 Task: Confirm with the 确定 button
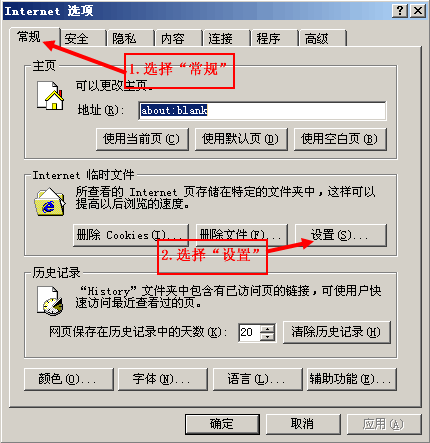[222, 424]
